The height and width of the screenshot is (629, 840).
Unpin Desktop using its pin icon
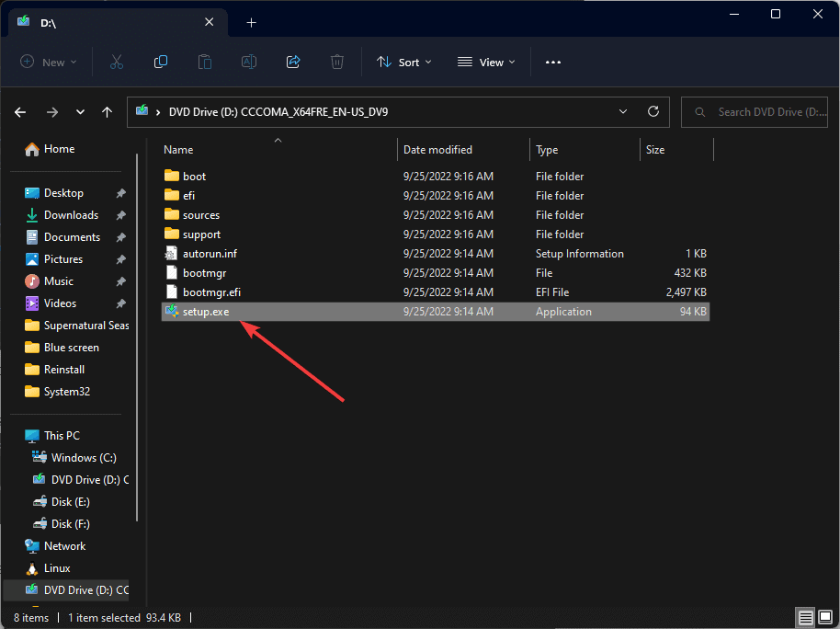pos(121,193)
